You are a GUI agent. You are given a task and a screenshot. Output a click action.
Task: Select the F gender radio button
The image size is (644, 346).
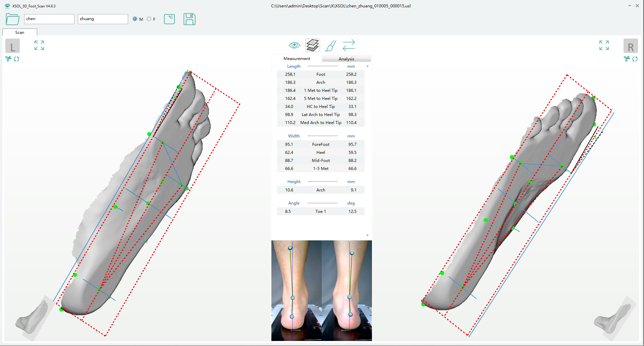(149, 19)
